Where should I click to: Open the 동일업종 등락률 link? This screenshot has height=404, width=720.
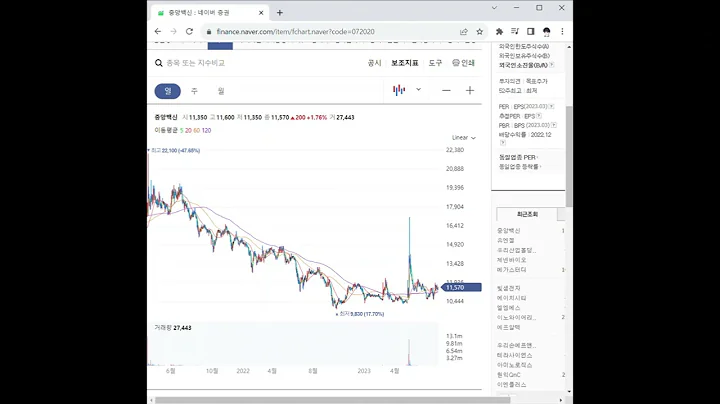520,167
